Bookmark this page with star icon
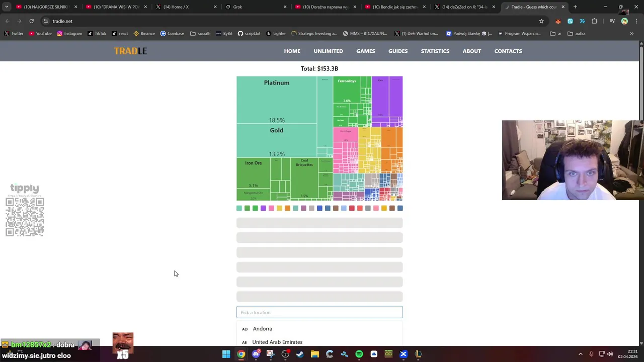 [x=541, y=21]
